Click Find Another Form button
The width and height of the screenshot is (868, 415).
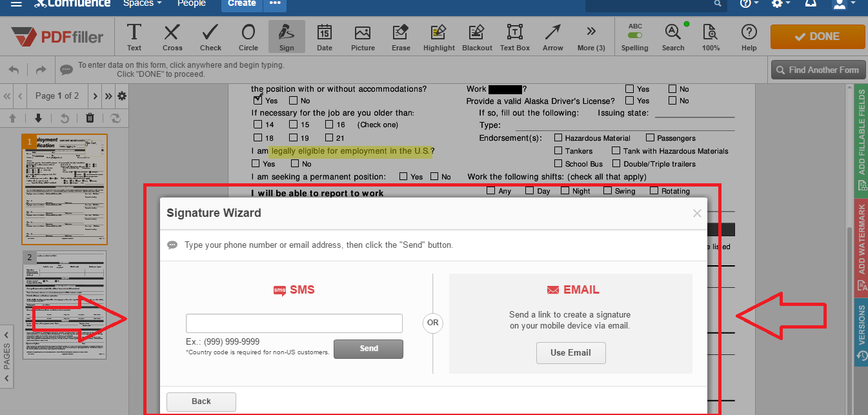pyautogui.click(x=818, y=70)
